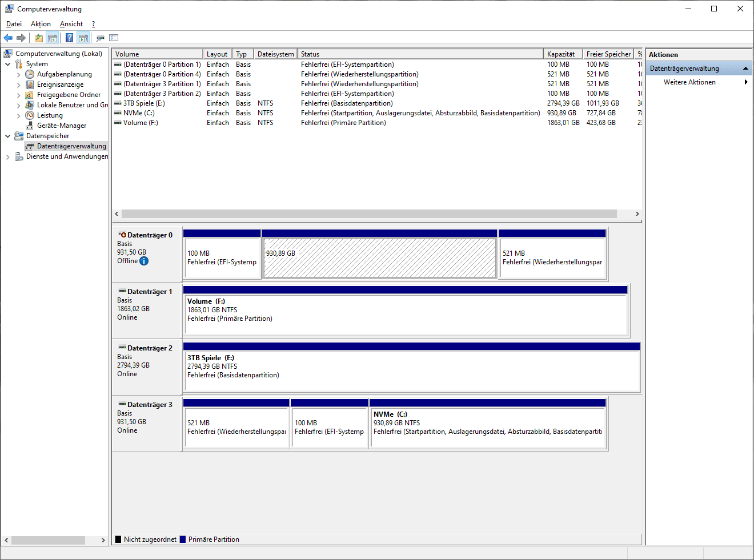Screen dimensions: 754x560
Task: Sort by the Freier Speicher column header
Action: coord(608,54)
